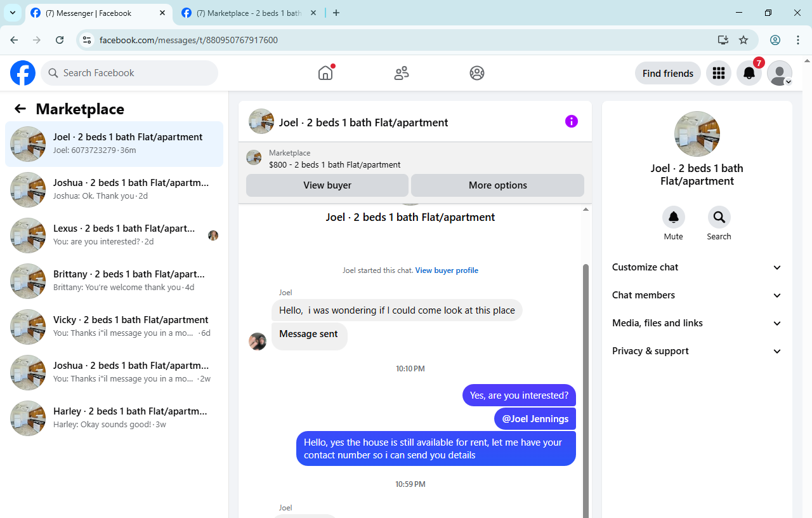Click the Facebook logo icon
The height and width of the screenshot is (518, 812).
tap(23, 73)
